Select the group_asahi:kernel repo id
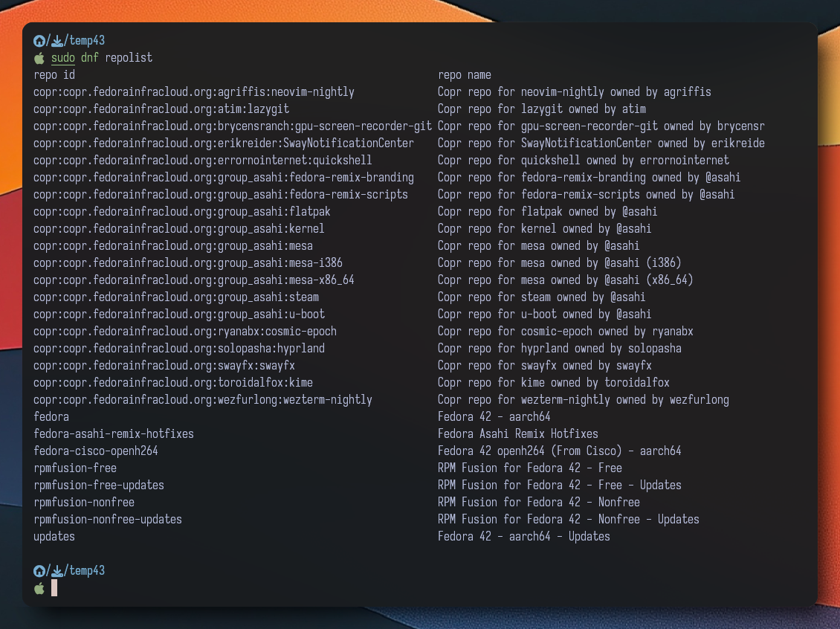 tap(179, 229)
